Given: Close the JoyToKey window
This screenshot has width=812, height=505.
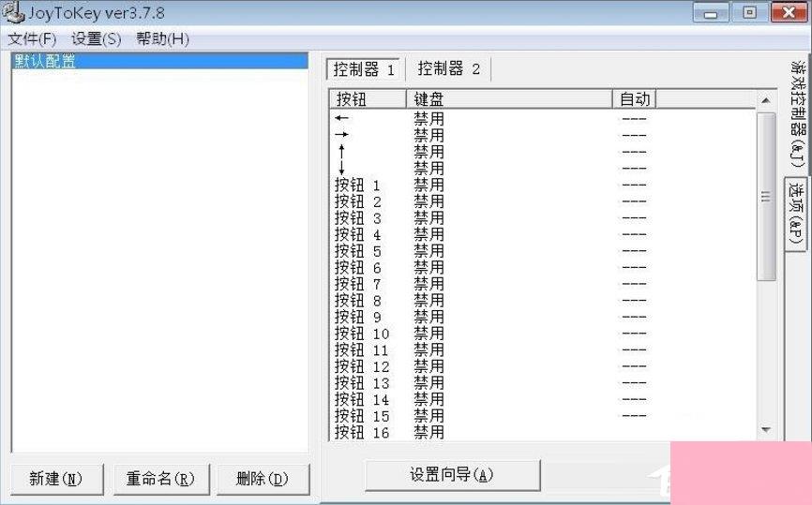Looking at the screenshot, I should [x=789, y=13].
